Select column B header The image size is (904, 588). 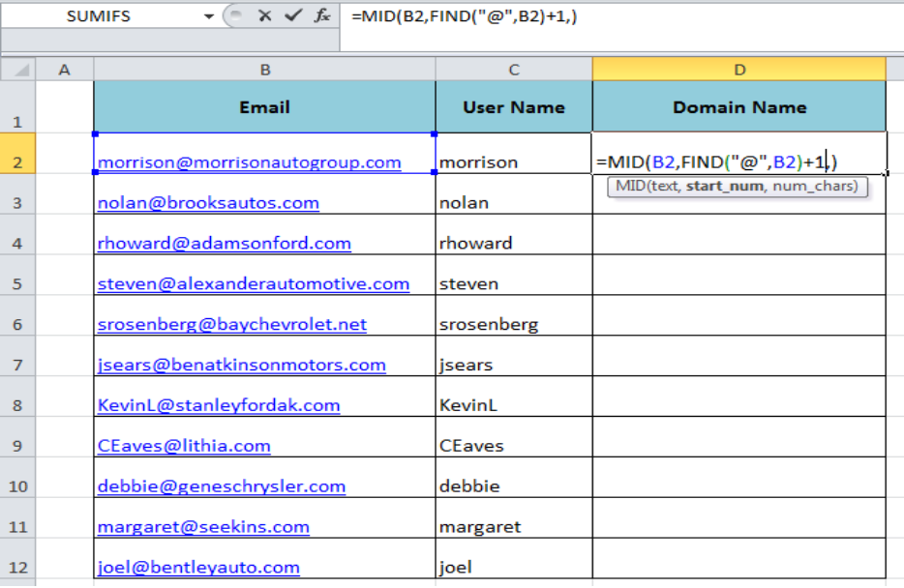pos(264,70)
